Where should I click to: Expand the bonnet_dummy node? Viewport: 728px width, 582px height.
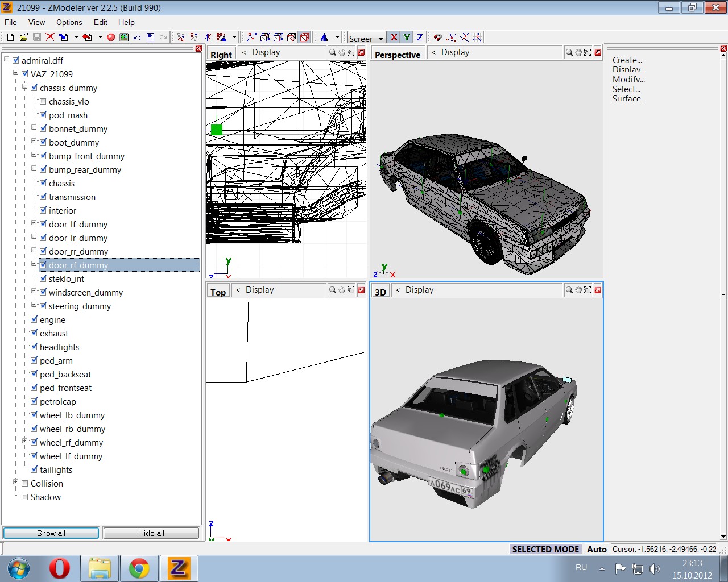click(x=34, y=128)
